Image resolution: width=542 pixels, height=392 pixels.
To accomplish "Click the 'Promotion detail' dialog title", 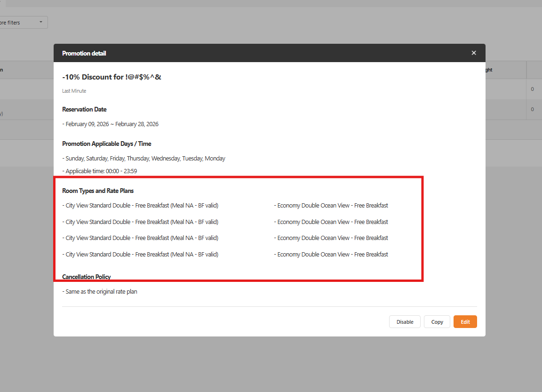I will coord(84,53).
